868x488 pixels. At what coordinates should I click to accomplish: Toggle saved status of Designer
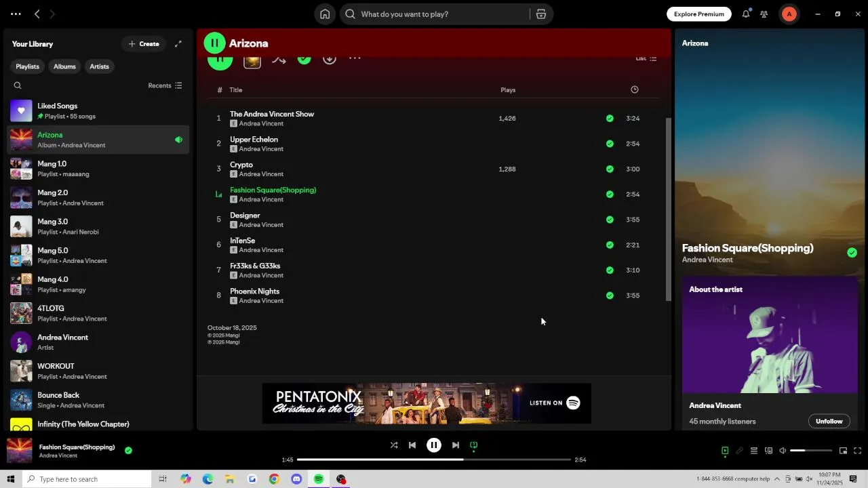[610, 220]
